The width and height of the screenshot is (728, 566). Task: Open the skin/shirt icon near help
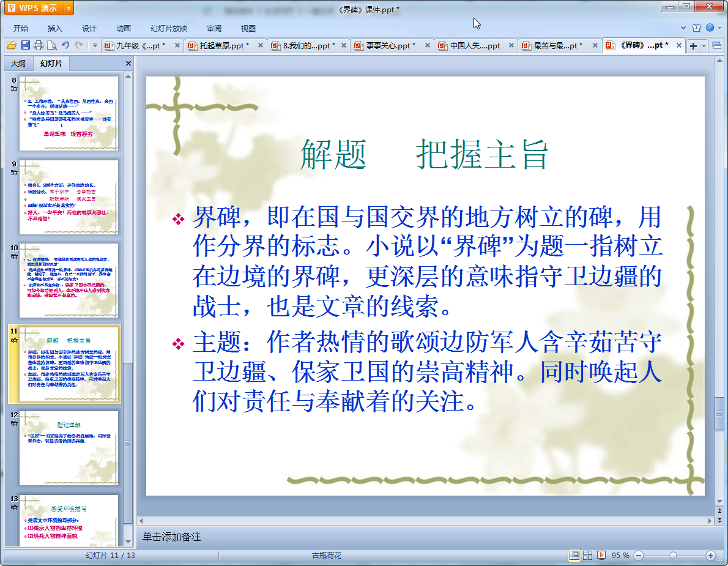click(696, 28)
